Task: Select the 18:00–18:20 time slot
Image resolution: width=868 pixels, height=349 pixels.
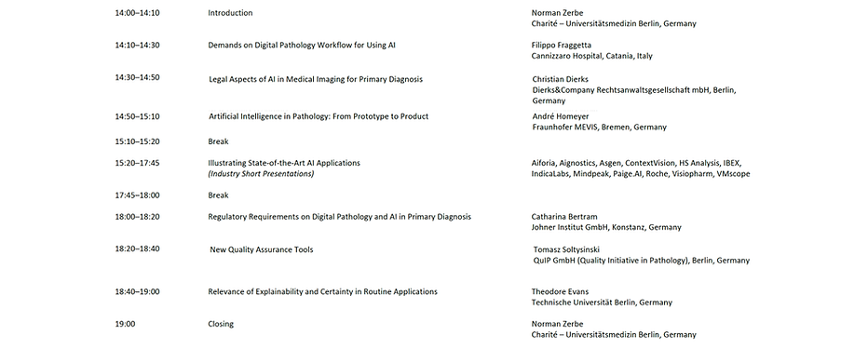Action: pos(137,217)
